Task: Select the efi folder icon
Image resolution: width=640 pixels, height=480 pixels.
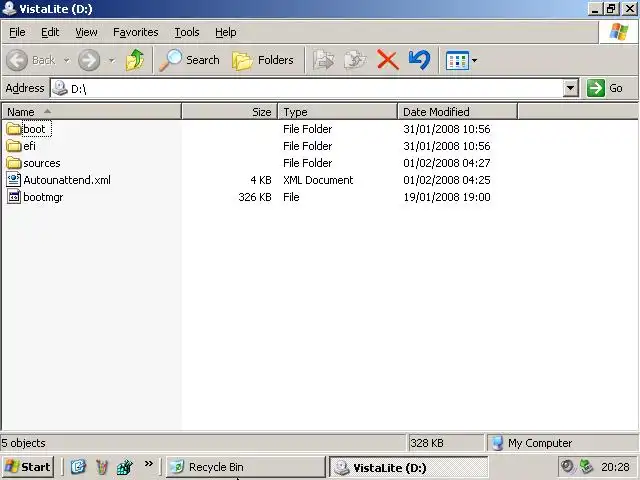Action: click(14, 146)
